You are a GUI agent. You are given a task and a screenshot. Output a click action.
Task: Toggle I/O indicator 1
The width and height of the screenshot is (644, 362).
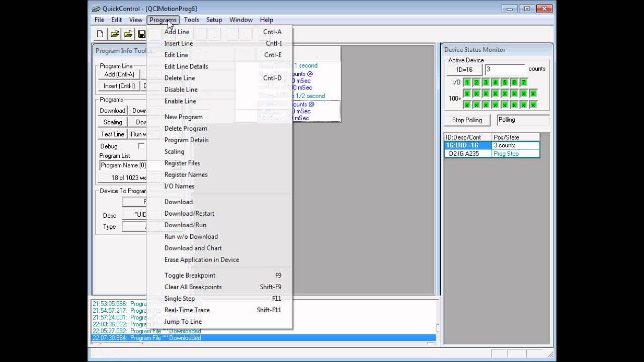pos(467,82)
